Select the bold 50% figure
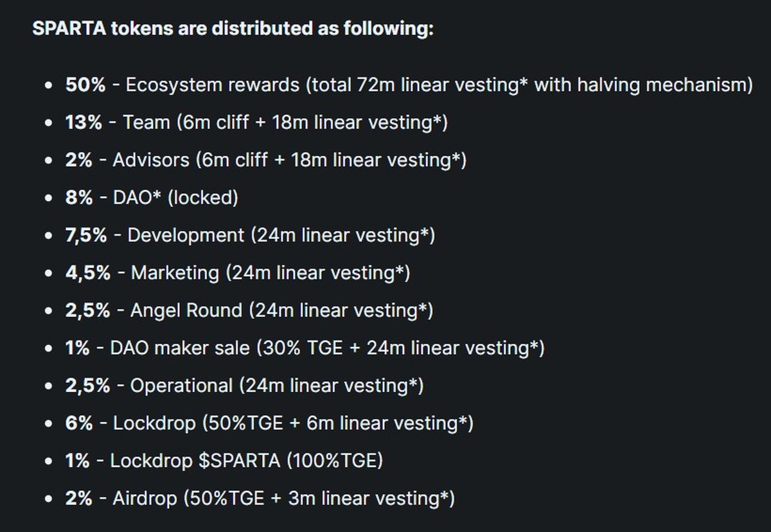Image resolution: width=771 pixels, height=532 pixels. pyautogui.click(x=85, y=85)
